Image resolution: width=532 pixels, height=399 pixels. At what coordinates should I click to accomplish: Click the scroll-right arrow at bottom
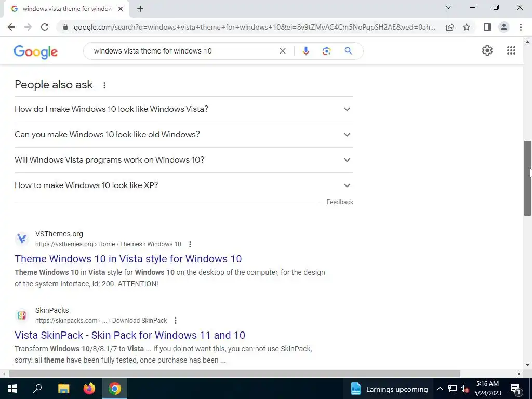(x=519, y=374)
